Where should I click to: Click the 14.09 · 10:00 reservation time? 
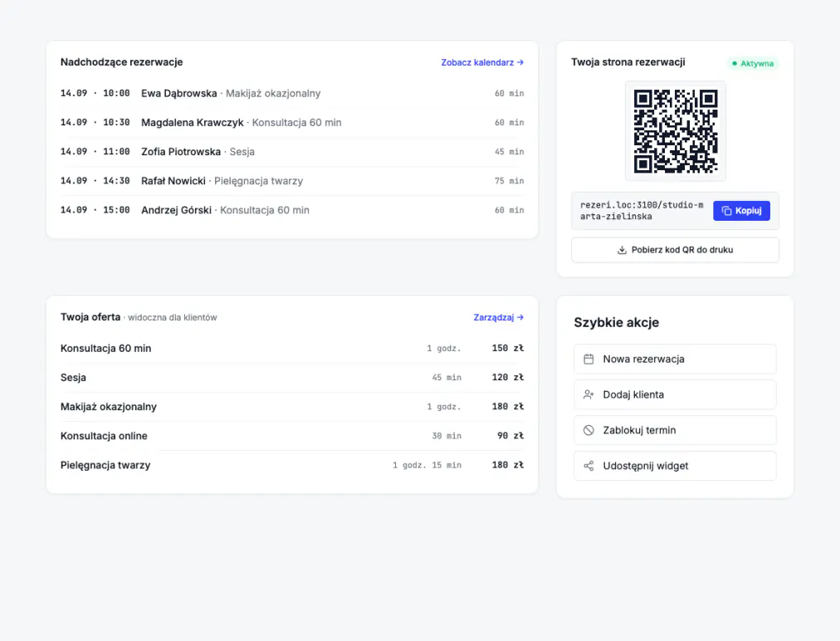(x=95, y=93)
